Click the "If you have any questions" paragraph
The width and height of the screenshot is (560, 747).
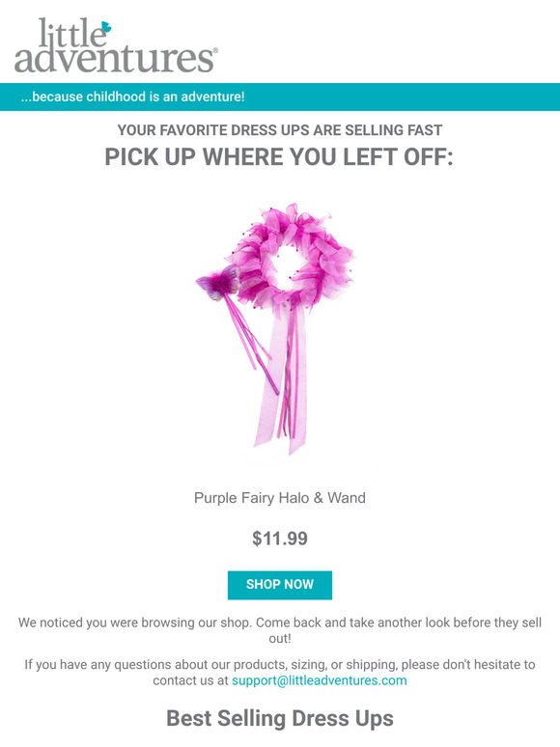280,673
